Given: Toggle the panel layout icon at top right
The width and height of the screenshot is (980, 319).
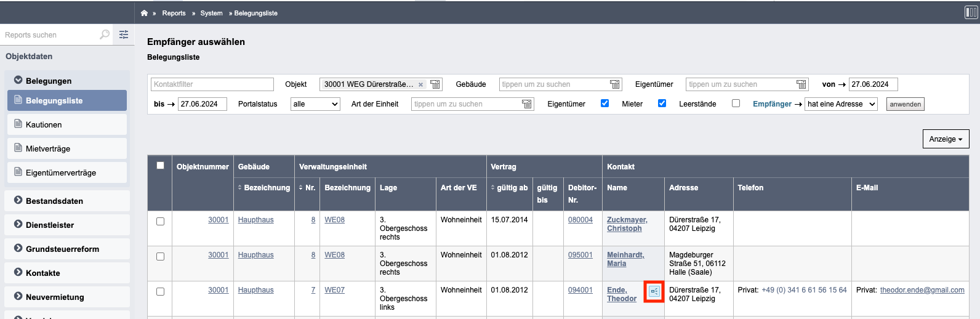Looking at the screenshot, I should [971, 12].
